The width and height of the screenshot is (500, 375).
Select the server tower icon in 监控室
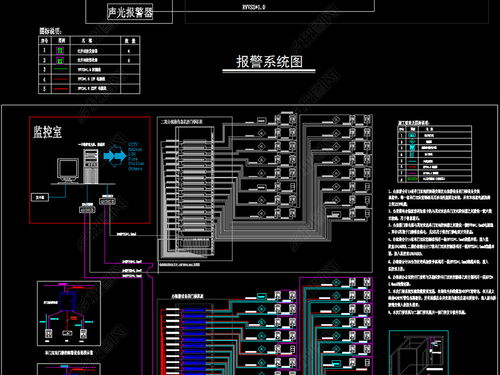(x=91, y=166)
